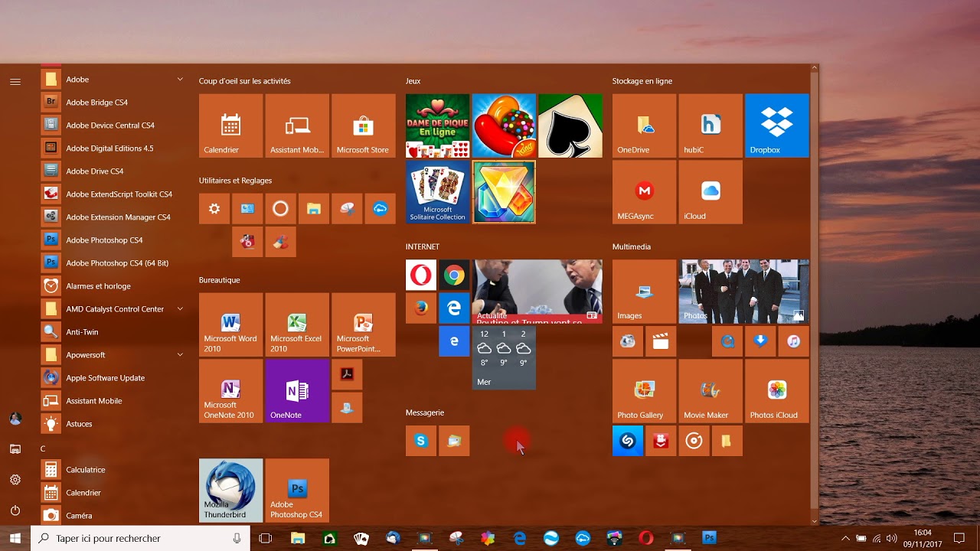This screenshot has height=551, width=980.
Task: Click the Windows Start button
Action: pyautogui.click(x=15, y=539)
